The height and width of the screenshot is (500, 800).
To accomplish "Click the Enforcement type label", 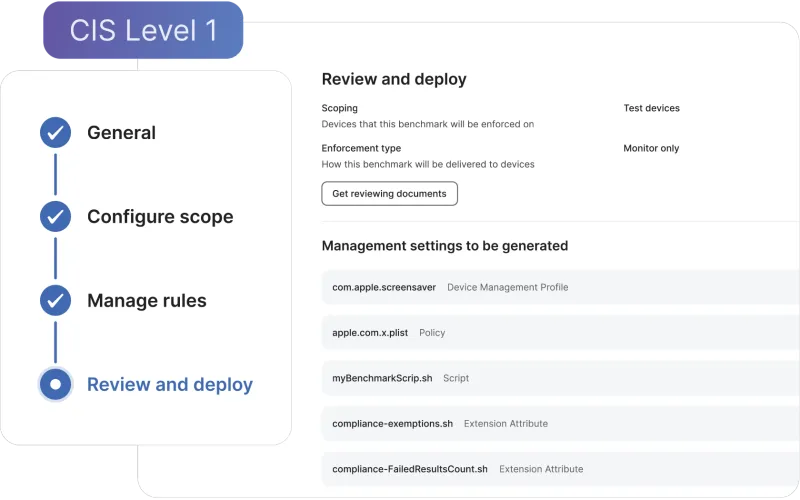I will point(361,148).
